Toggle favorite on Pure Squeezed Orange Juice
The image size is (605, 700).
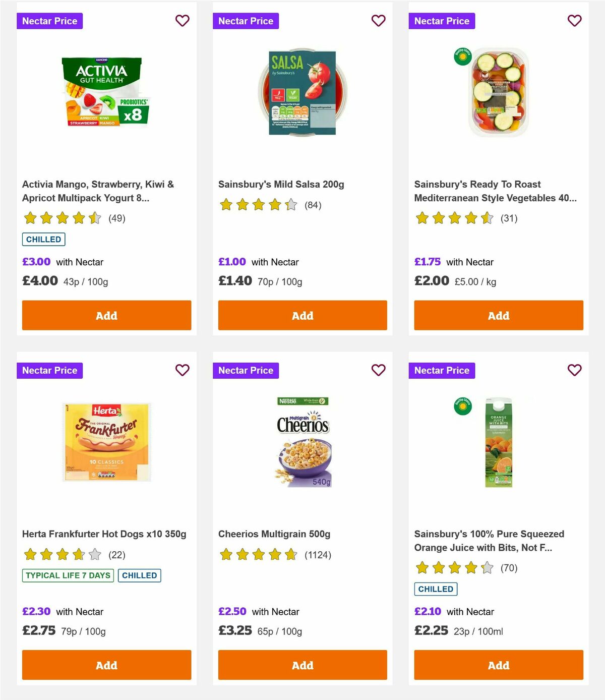point(574,370)
